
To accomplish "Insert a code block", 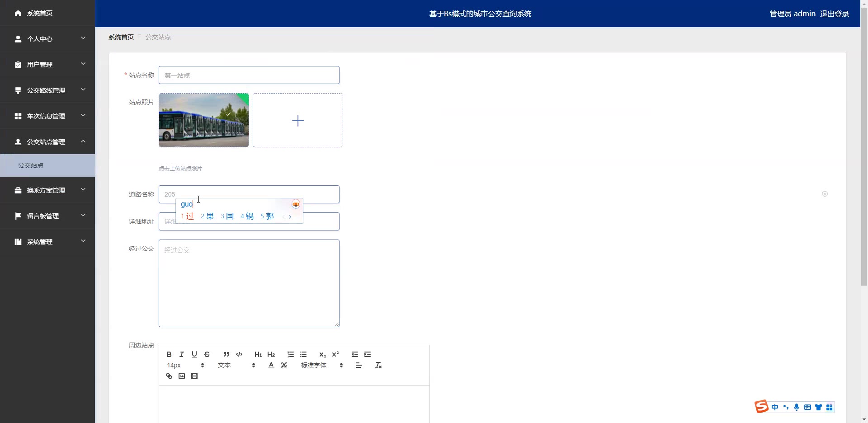I will [x=239, y=354].
